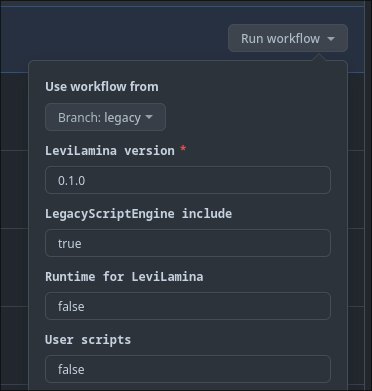Viewport: 372px width, 391px height.
Task: Focus the LegacyScriptEngine include field
Action: pyautogui.click(x=188, y=243)
